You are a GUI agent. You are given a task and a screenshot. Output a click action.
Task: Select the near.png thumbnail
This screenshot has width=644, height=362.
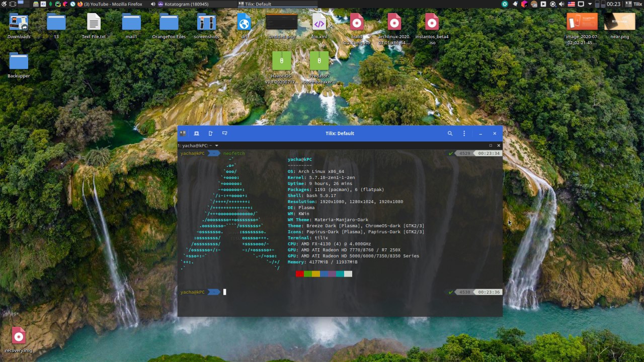pyautogui.click(x=619, y=26)
